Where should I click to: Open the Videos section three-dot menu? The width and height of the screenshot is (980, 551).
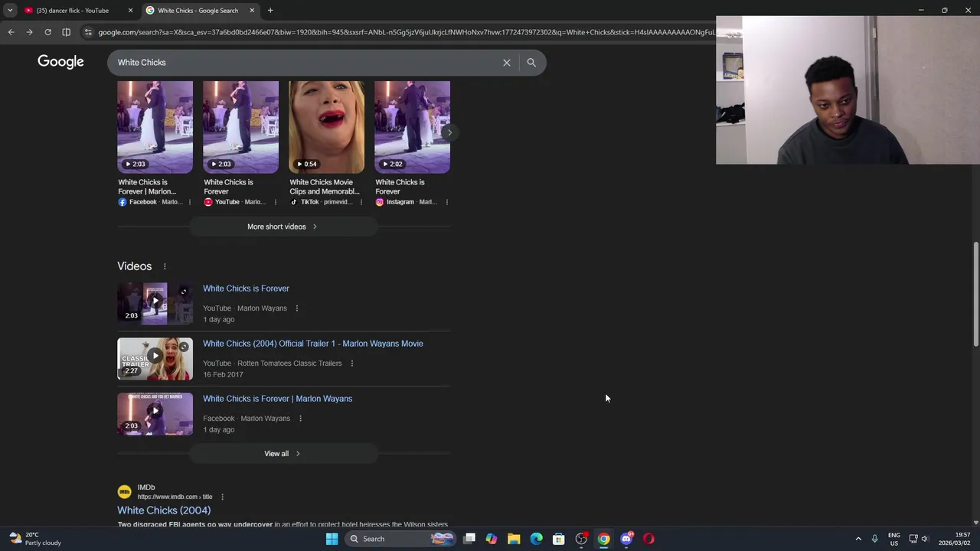[x=165, y=266]
